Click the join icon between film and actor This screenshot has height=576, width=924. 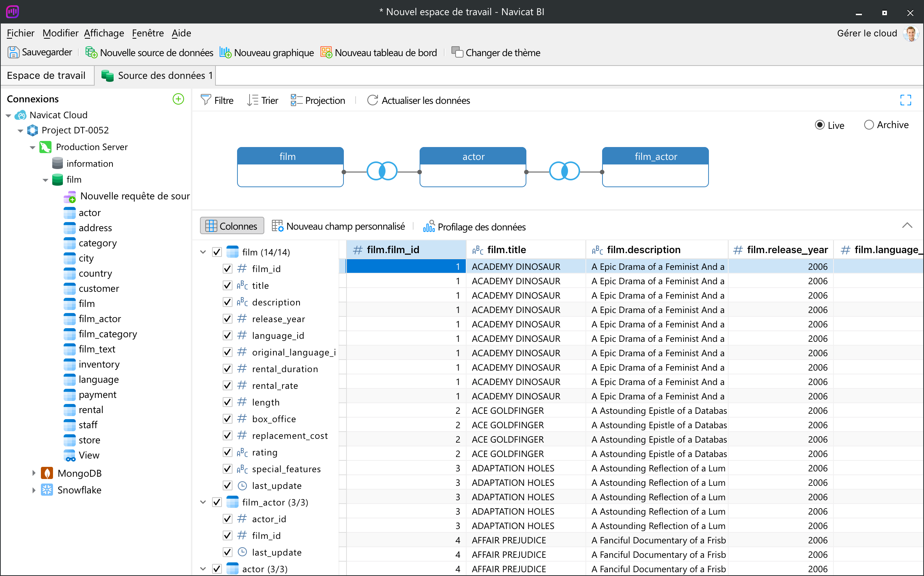click(381, 171)
